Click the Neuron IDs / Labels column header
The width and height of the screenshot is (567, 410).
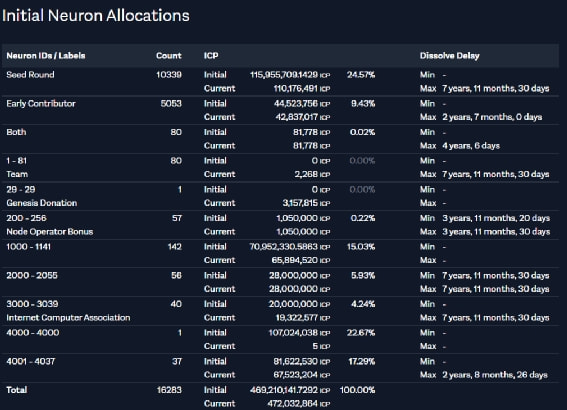coord(46,56)
